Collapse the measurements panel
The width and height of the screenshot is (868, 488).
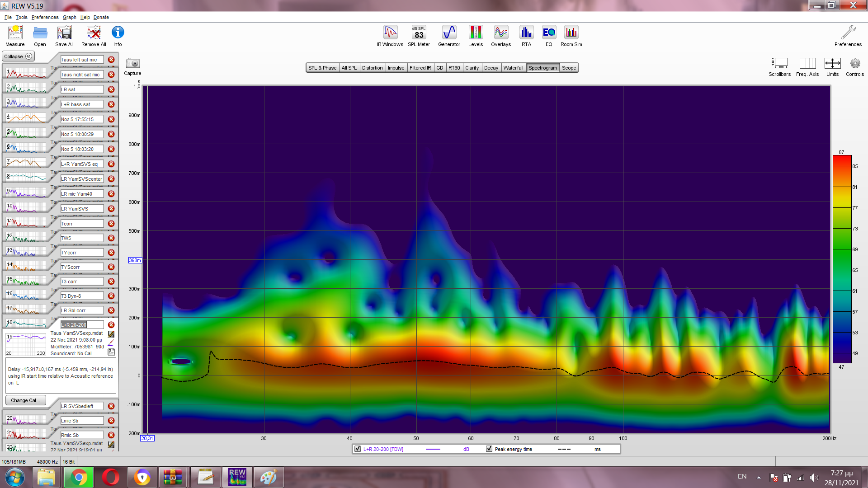pyautogui.click(x=18, y=56)
